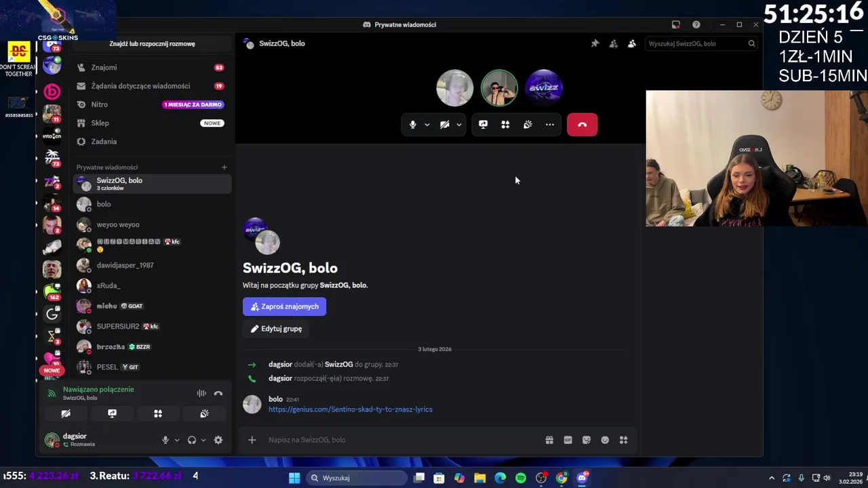This screenshot has height=488, width=868.
Task: Open the sticker picker icon
Action: pyautogui.click(x=587, y=440)
